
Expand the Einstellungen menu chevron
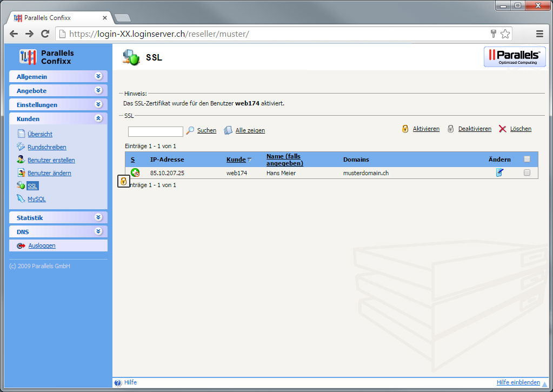[x=98, y=104]
